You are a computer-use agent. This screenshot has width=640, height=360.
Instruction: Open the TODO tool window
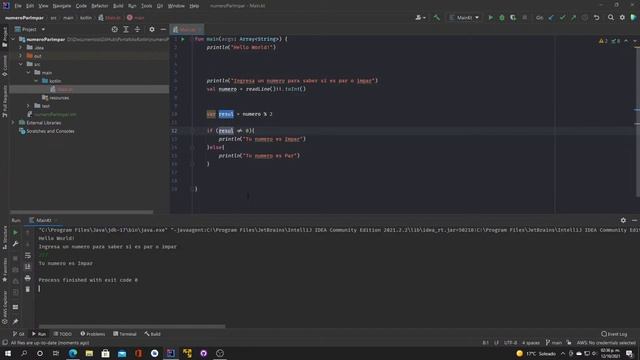pos(62,334)
